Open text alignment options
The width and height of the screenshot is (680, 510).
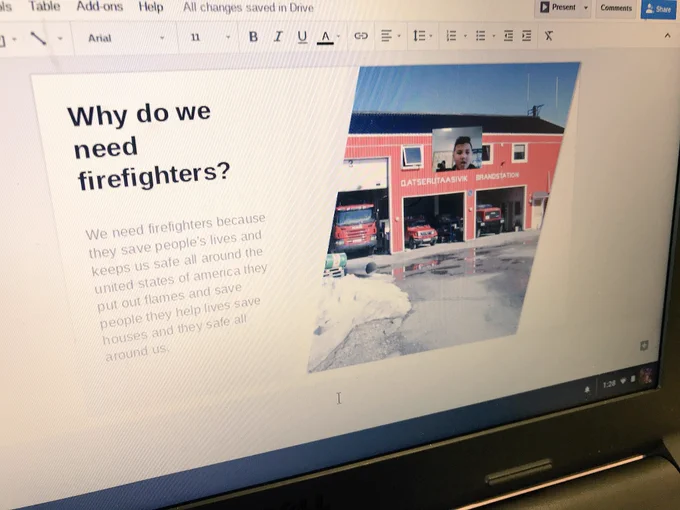[x=386, y=36]
